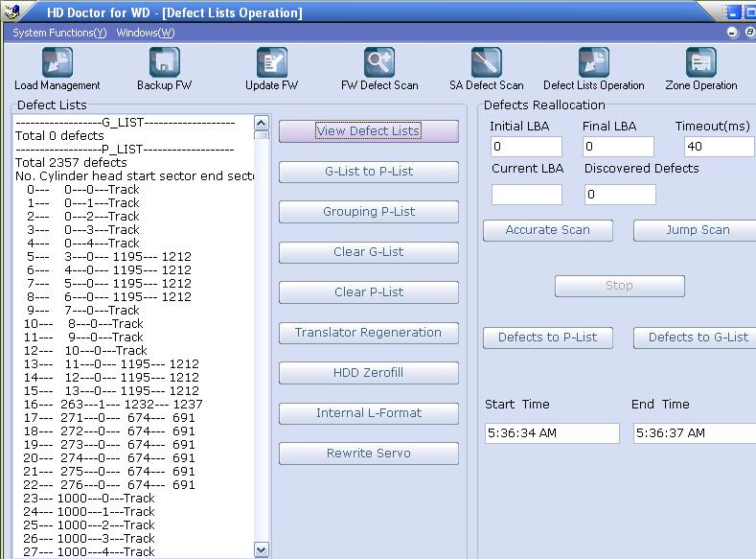Select defect row 5 '3---0--- 1195--- 1212'
756x559 pixels.
click(x=109, y=257)
